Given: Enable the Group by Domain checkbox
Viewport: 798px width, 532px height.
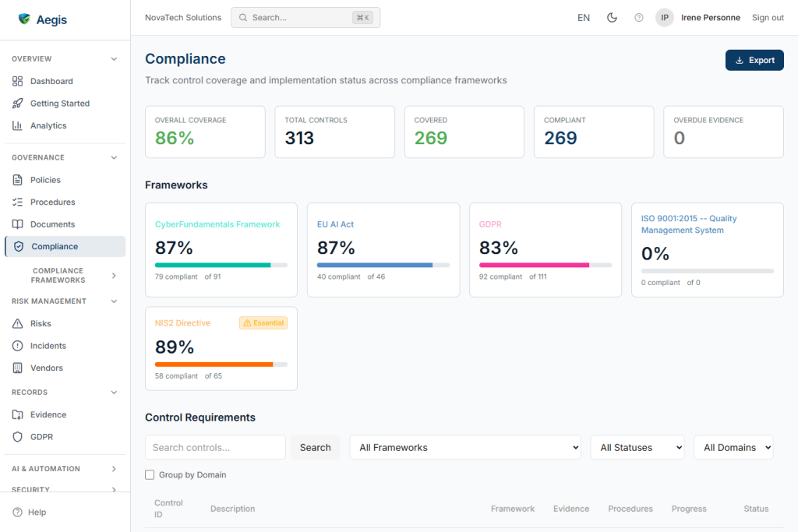Looking at the screenshot, I should click(x=149, y=474).
